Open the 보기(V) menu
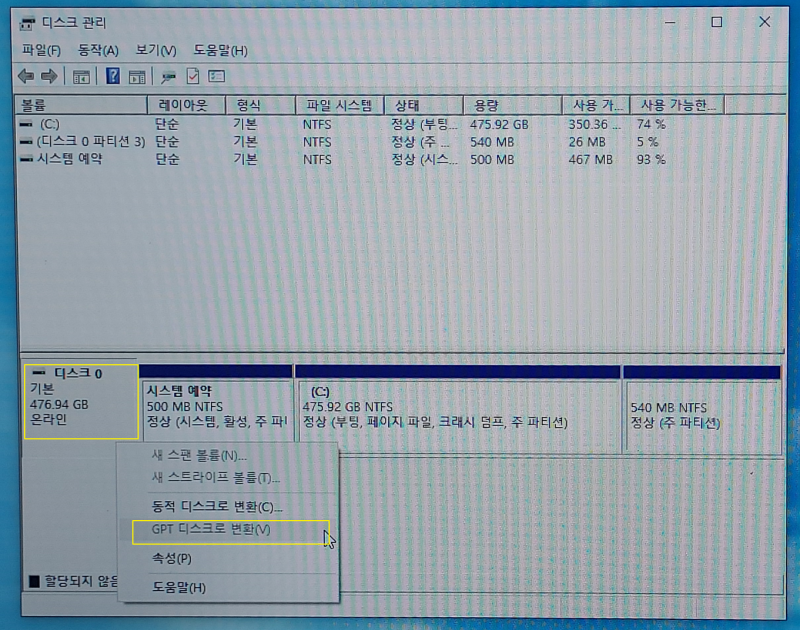The image size is (800, 630). point(156,51)
